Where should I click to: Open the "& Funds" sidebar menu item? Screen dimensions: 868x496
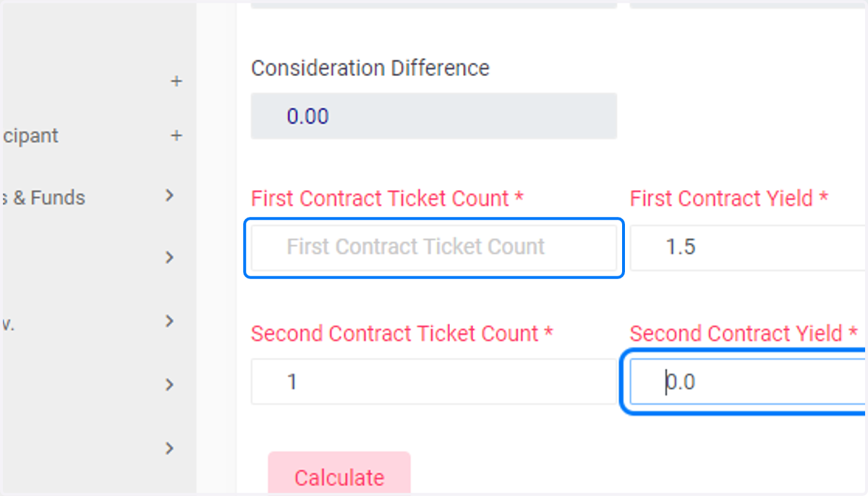(43, 197)
